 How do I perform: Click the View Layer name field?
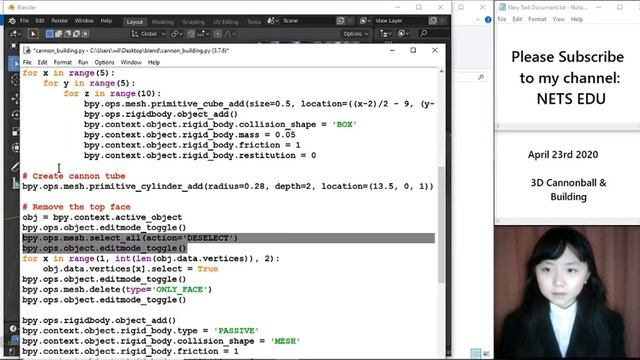(399, 20)
